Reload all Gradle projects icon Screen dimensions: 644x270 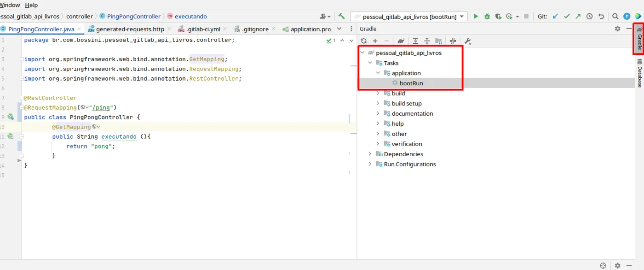point(364,41)
